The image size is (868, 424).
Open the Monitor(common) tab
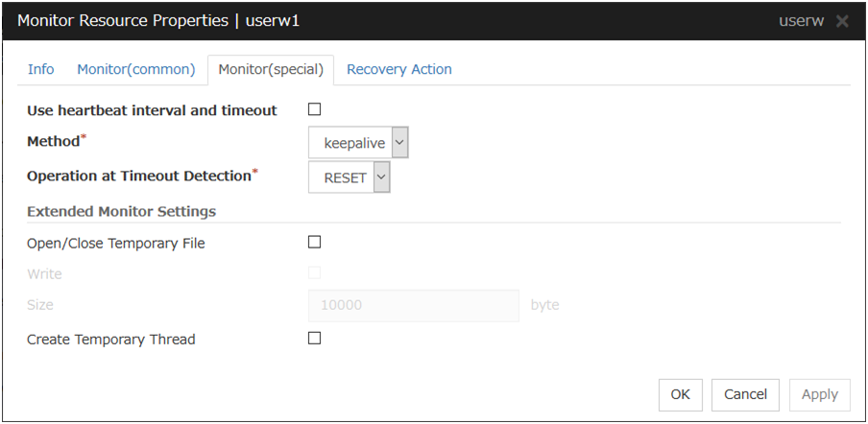pos(135,69)
